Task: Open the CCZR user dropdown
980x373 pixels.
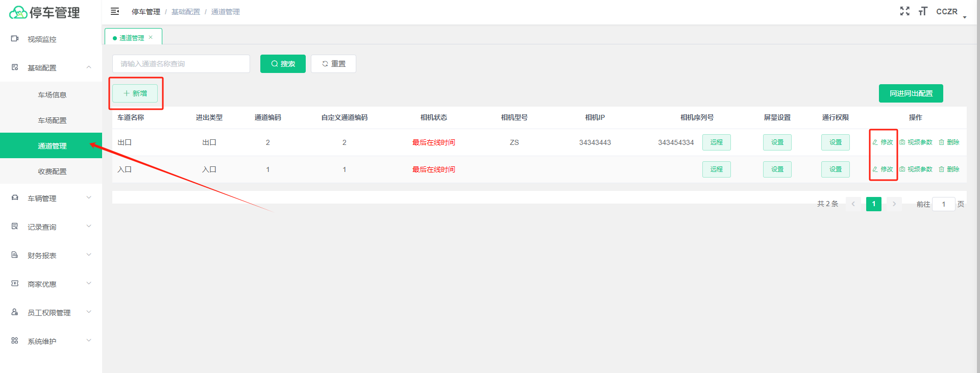Action: click(x=951, y=12)
